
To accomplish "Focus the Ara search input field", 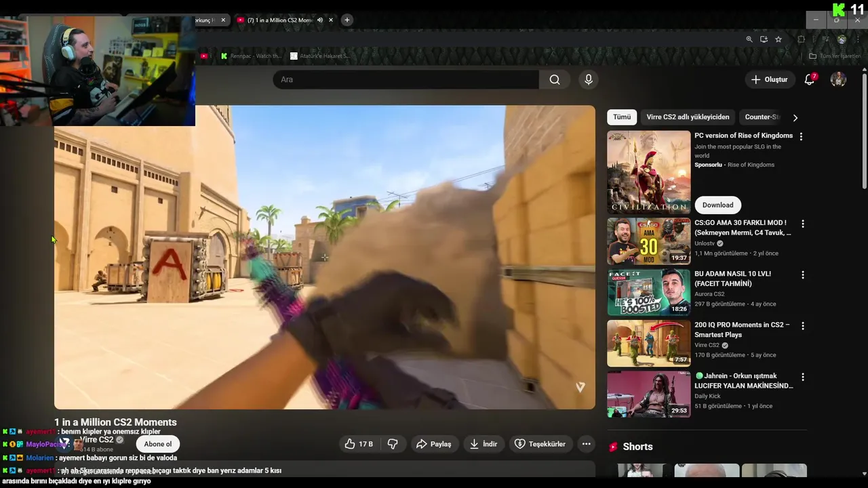I will [406, 79].
